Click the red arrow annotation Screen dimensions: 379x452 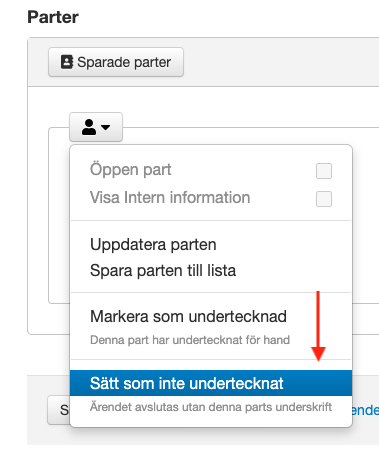318,326
